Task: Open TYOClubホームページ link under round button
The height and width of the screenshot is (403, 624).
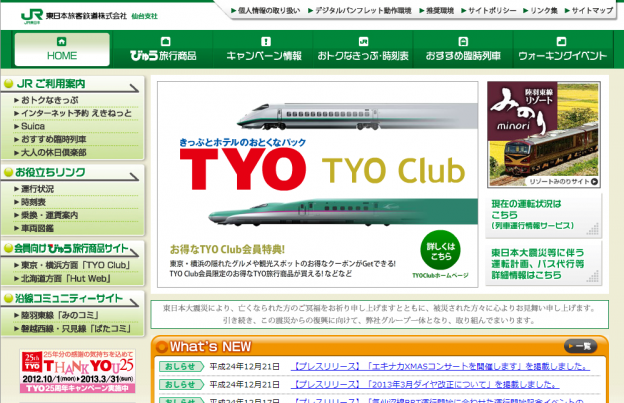Action: pos(440,276)
